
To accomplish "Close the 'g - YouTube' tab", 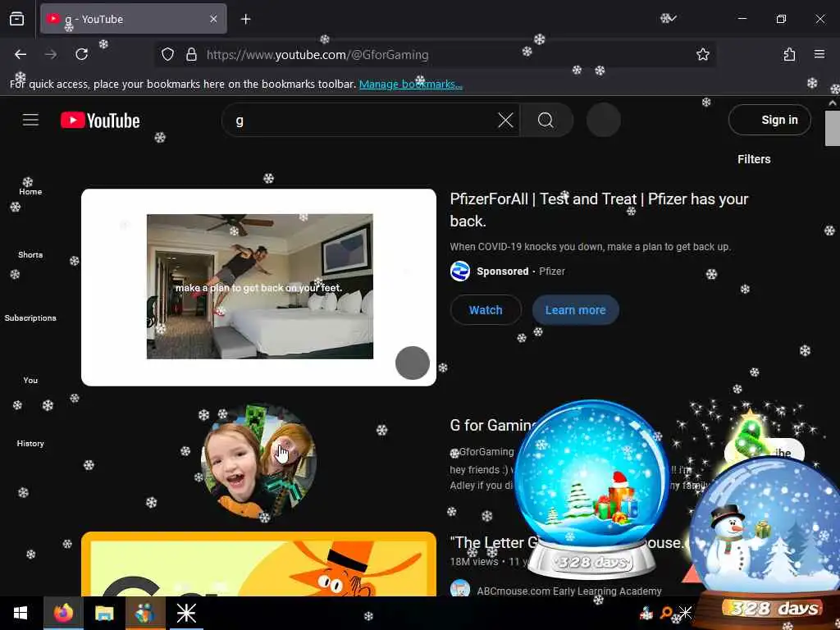I will 213,19.
